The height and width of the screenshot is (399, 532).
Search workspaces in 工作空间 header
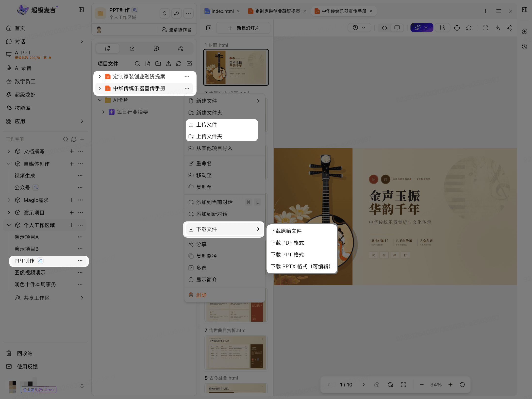pos(66,139)
